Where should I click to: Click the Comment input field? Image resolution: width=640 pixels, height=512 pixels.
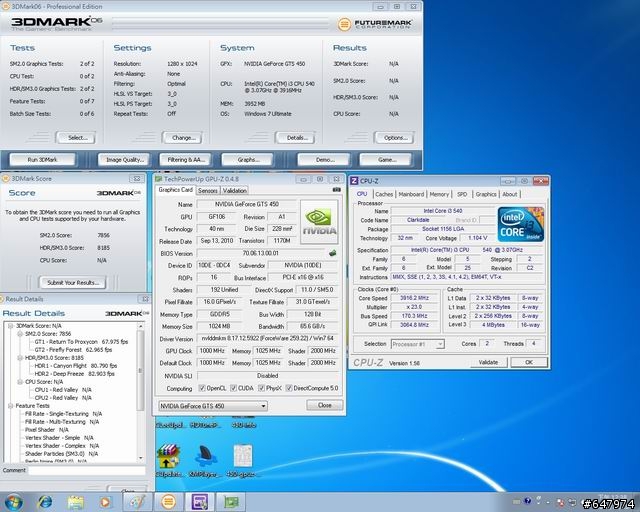(x=87, y=470)
